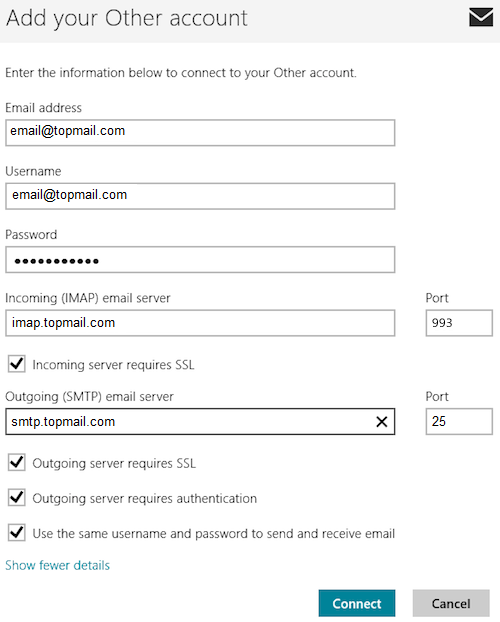Click the Connect button
Image resolution: width=500 pixels, height=622 pixels.
357,603
